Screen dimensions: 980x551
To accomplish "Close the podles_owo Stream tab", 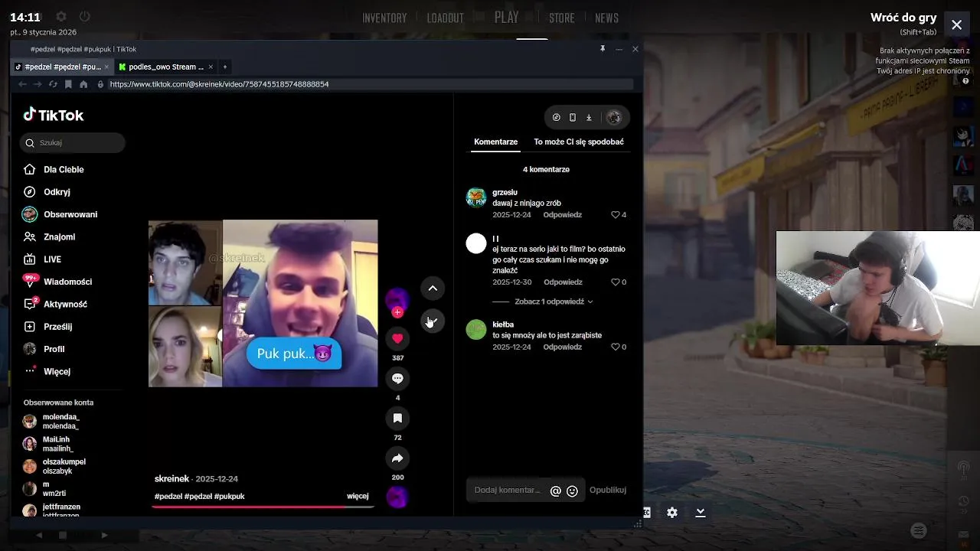I will (x=211, y=67).
